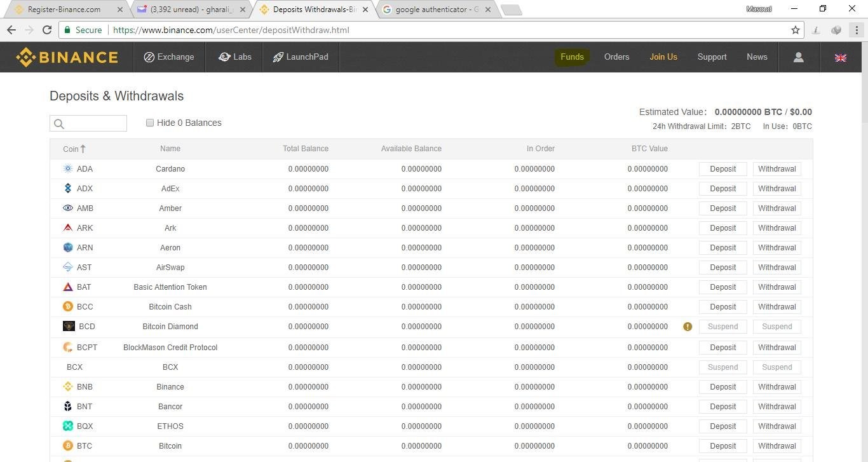Image resolution: width=868 pixels, height=462 pixels.
Task: Click Deposit for Bitcoin BTC
Action: click(x=723, y=446)
